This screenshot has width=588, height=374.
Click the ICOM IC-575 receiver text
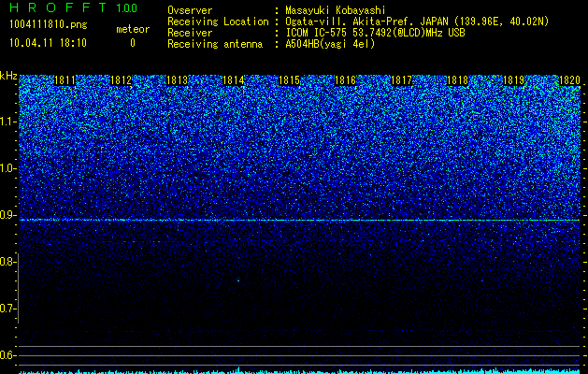[375, 33]
